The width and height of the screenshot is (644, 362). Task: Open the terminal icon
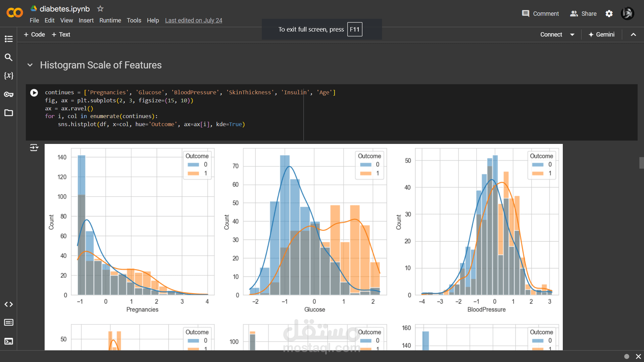9,341
